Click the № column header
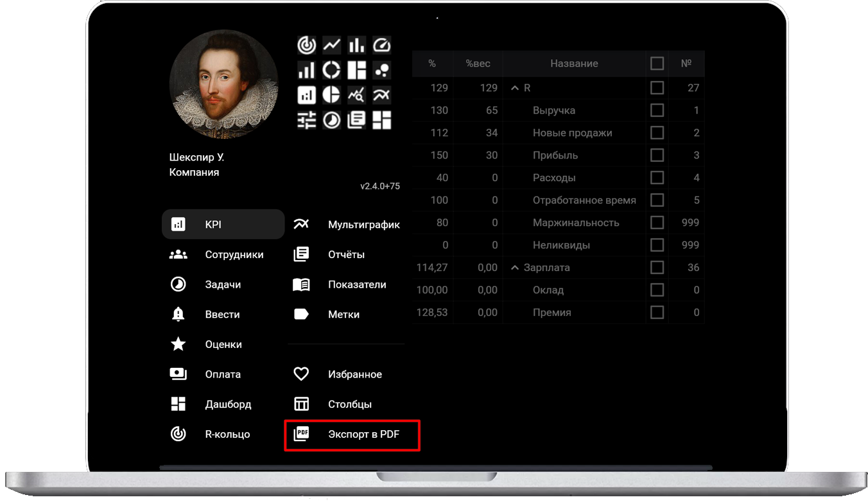 (686, 64)
